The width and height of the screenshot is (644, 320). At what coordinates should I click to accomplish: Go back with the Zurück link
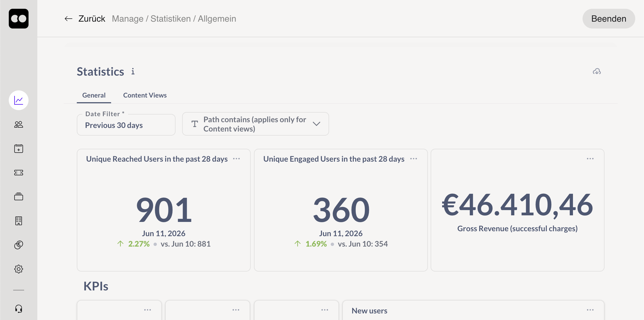85,19
